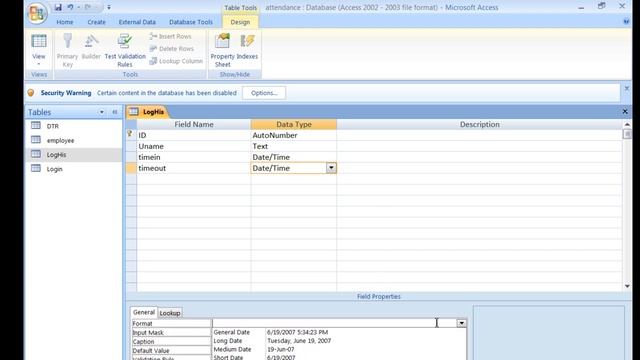The width and height of the screenshot is (640, 360).
Task: Click the ID field name cell
Action: click(194, 135)
